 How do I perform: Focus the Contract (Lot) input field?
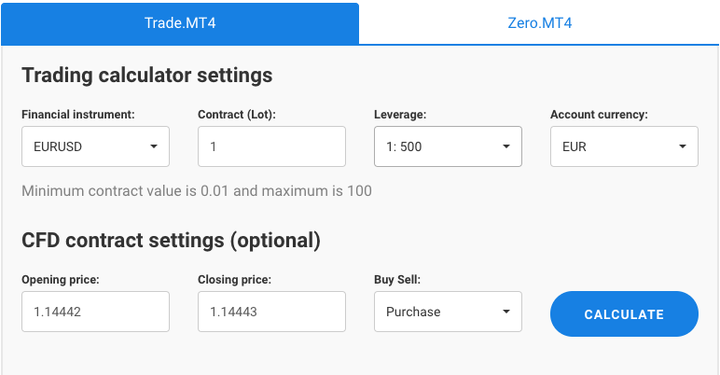click(x=272, y=146)
